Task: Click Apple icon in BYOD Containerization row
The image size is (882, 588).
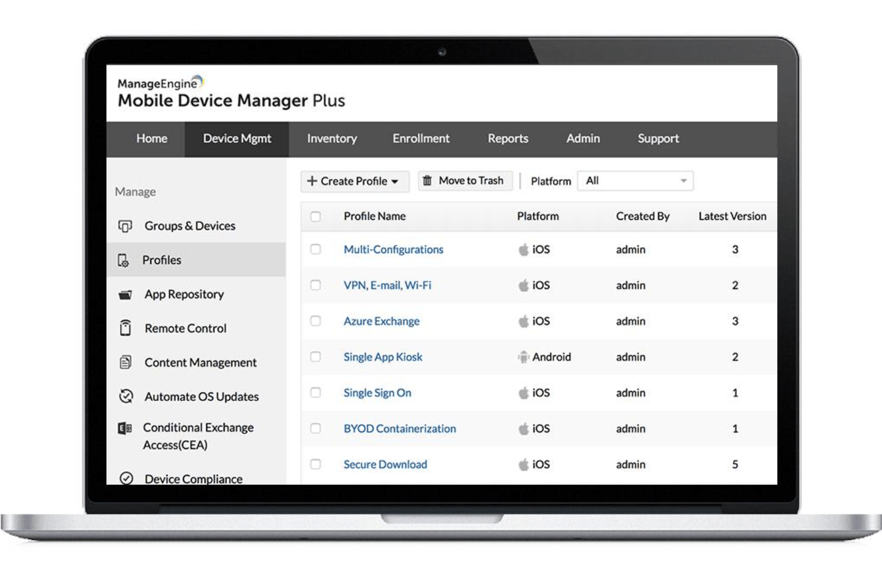Action: click(x=523, y=428)
